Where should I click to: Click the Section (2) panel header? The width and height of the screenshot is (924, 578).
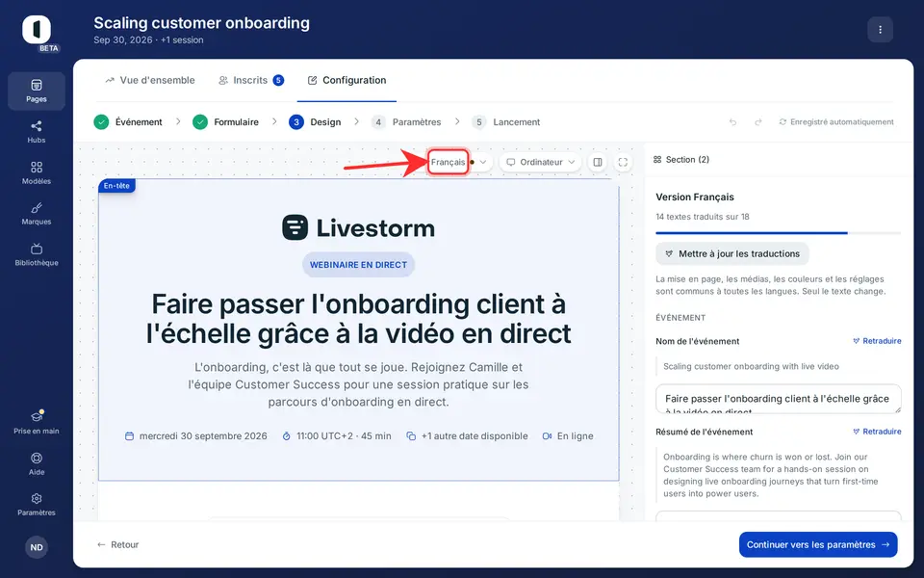point(681,160)
